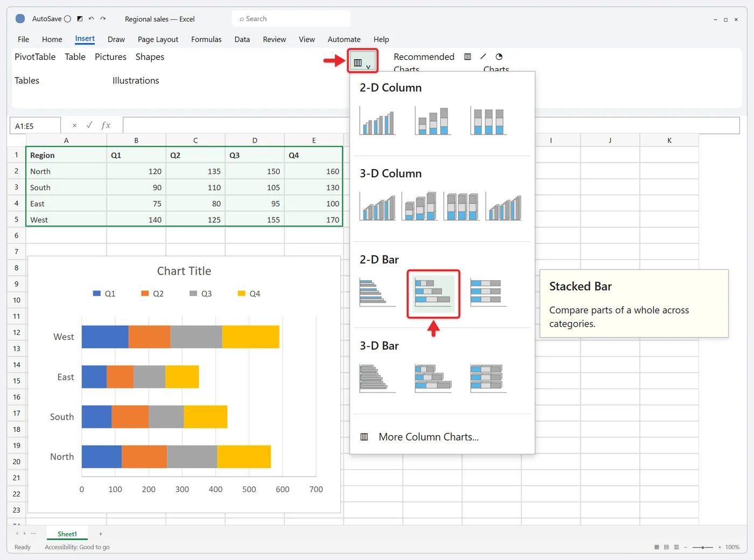The image size is (754, 560).
Task: Click the line chart icon in ribbon
Action: pyautogui.click(x=483, y=57)
